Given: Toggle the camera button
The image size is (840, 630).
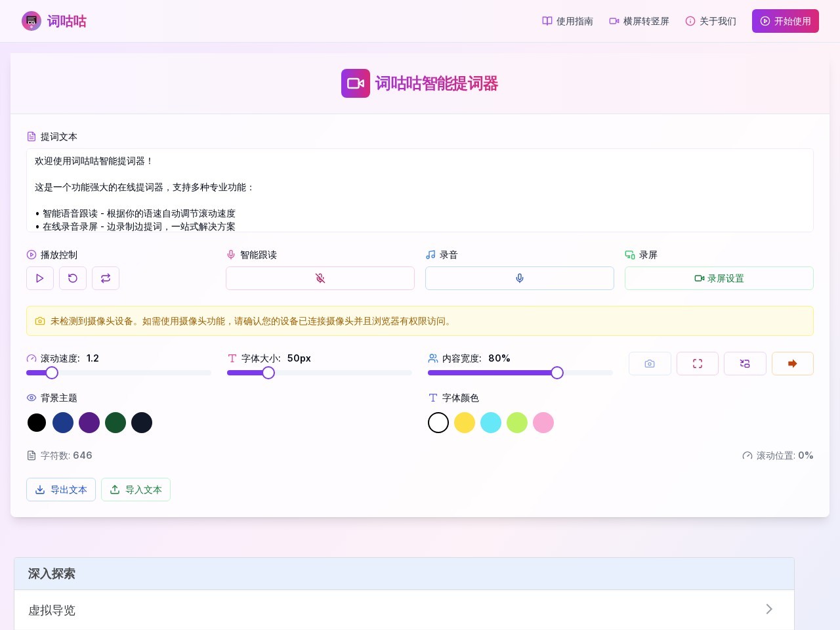Looking at the screenshot, I should click(650, 364).
